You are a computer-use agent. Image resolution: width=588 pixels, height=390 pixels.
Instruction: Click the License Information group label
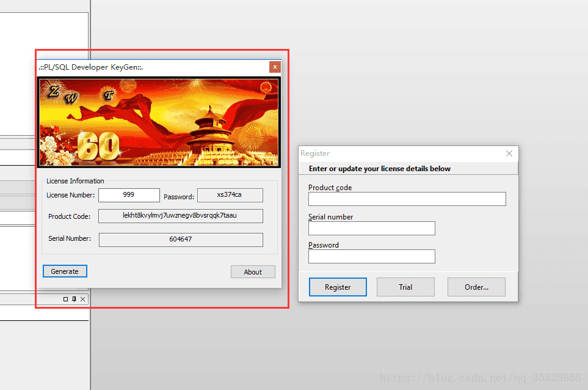[75, 181]
